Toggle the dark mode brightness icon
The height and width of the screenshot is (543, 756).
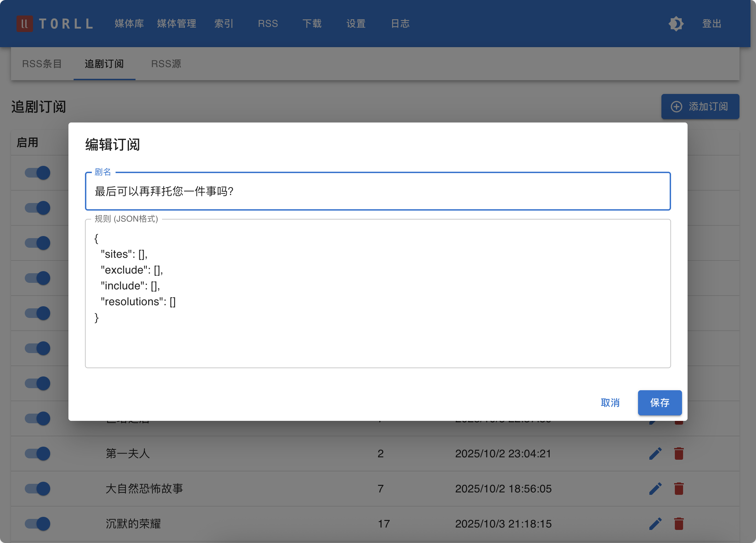coord(676,24)
